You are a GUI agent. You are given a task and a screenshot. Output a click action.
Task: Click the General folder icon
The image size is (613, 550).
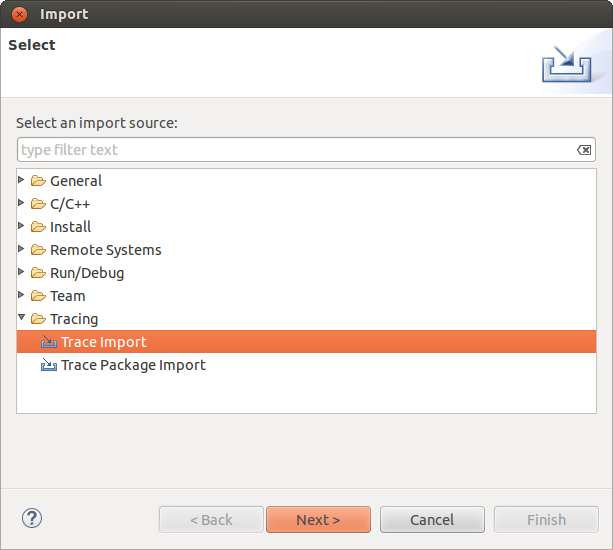(x=38, y=181)
